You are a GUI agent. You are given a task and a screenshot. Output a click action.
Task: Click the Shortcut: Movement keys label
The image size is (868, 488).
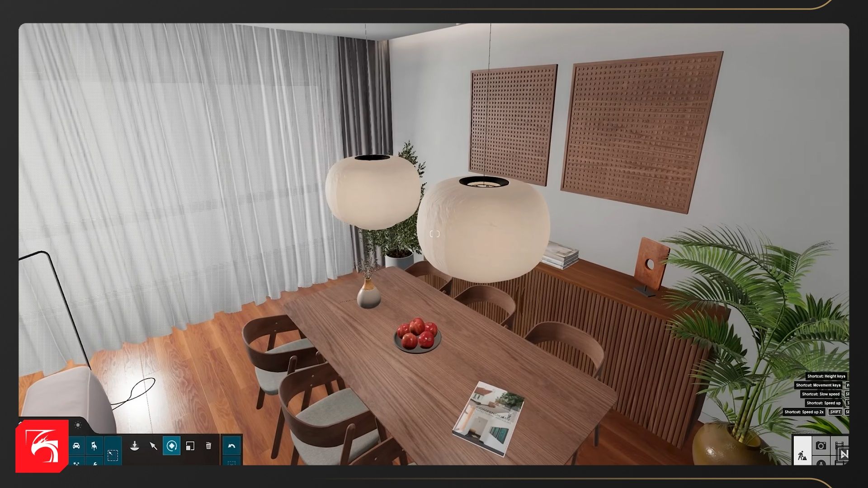point(818,385)
